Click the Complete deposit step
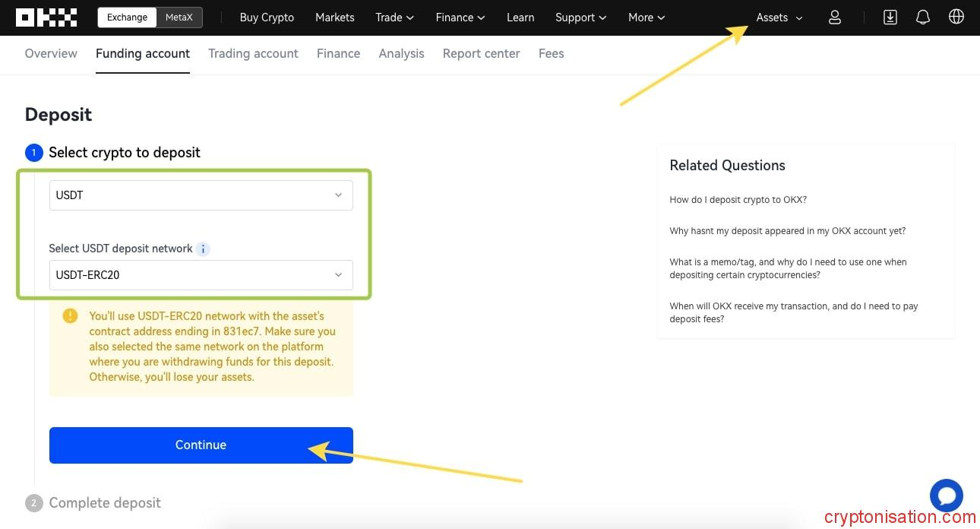This screenshot has width=980, height=529. [x=105, y=503]
